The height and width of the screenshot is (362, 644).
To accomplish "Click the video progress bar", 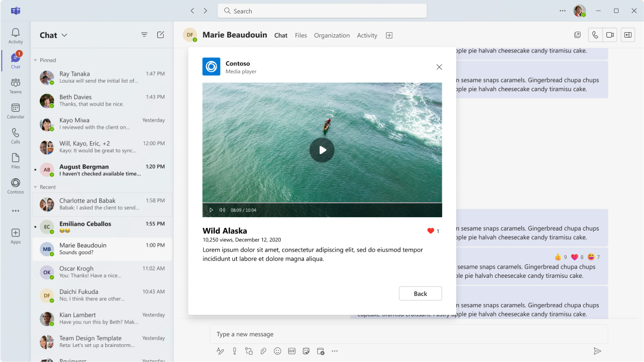I will coord(322,203).
